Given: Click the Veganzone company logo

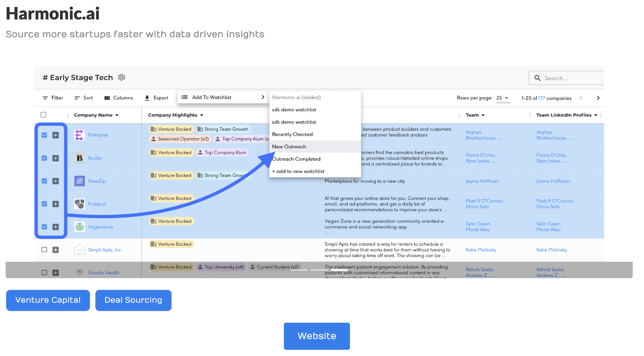Looking at the screenshot, I should 79,227.
